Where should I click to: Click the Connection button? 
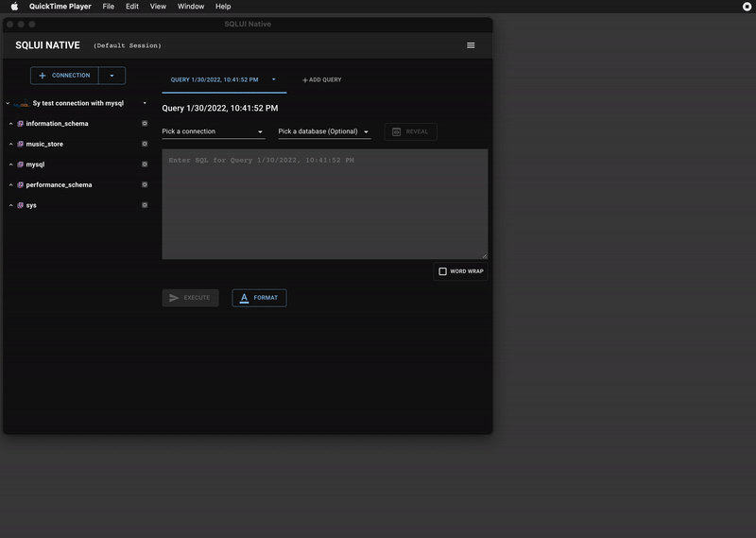(x=64, y=76)
